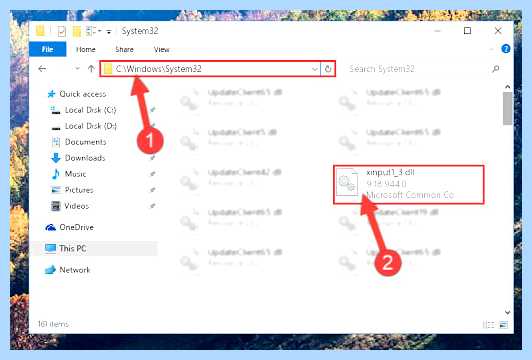This screenshot has width=532, height=360.
Task: Click the Properties quick access toolbar icon
Action: pos(61,31)
